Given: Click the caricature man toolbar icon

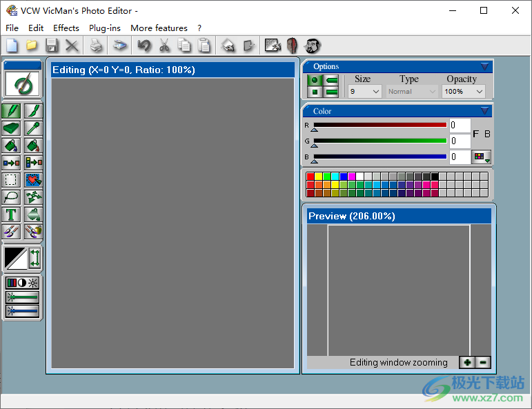Looking at the screenshot, I should pyautogui.click(x=313, y=46).
